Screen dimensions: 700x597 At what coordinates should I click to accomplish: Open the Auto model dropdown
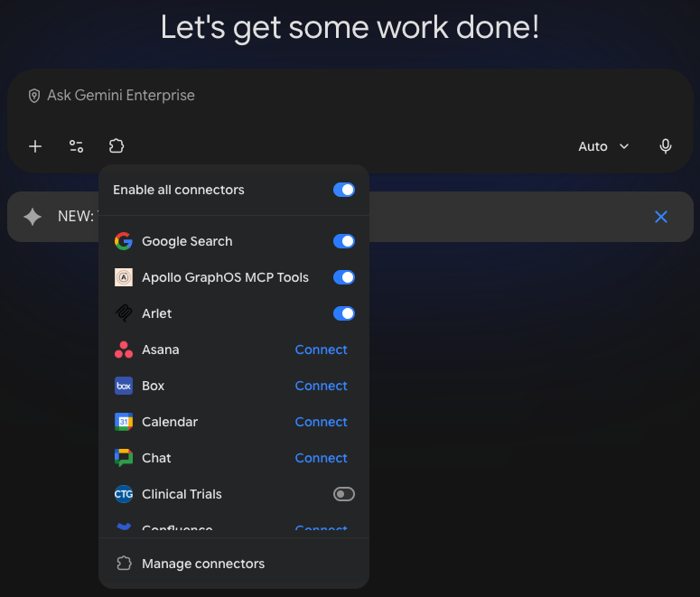(x=603, y=146)
